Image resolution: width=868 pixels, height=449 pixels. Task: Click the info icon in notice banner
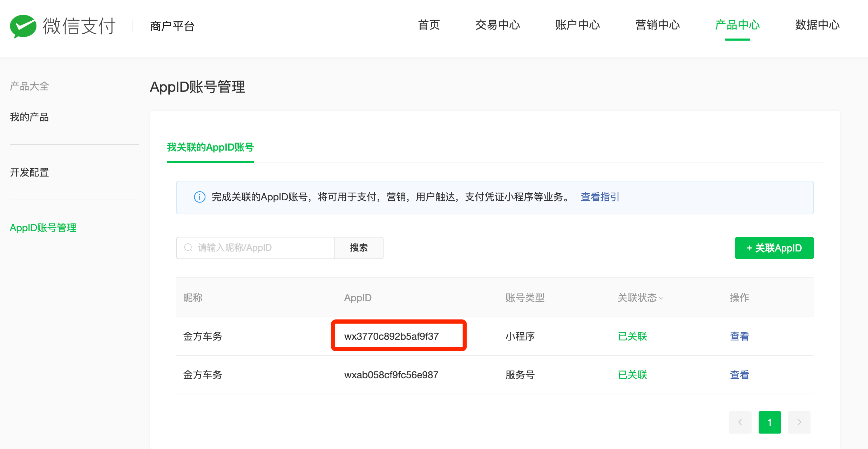(x=199, y=197)
